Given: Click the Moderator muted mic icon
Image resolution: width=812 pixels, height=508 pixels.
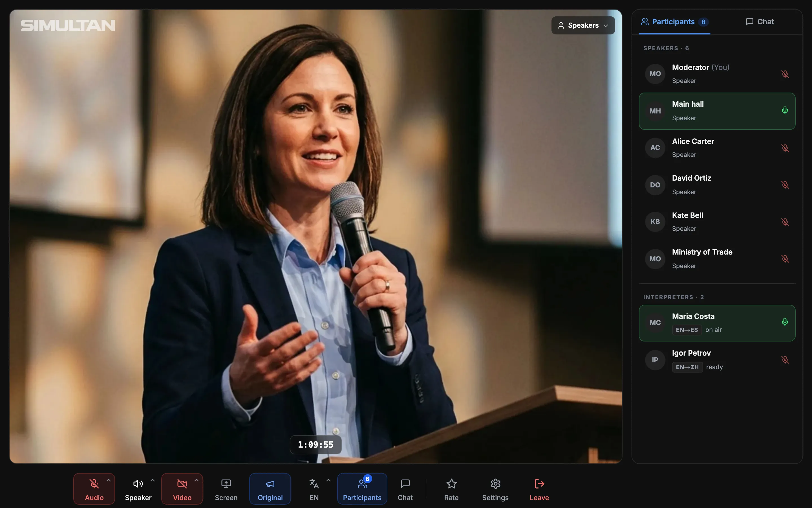Looking at the screenshot, I should [x=785, y=74].
